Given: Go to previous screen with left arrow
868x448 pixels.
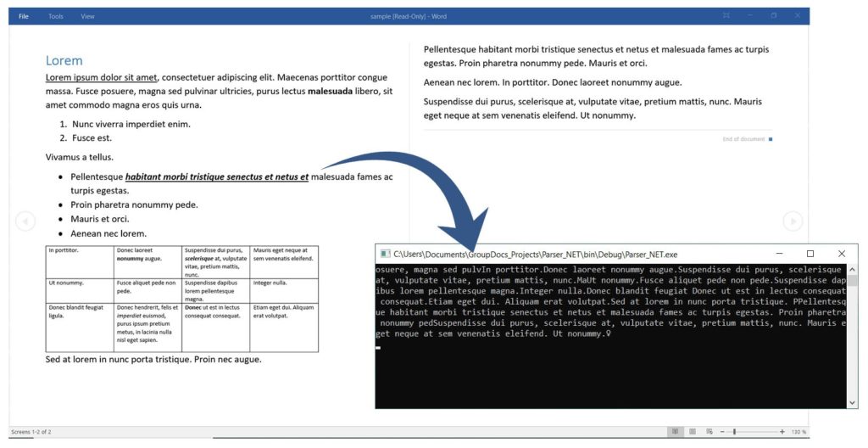Looking at the screenshot, I should (x=25, y=221).
